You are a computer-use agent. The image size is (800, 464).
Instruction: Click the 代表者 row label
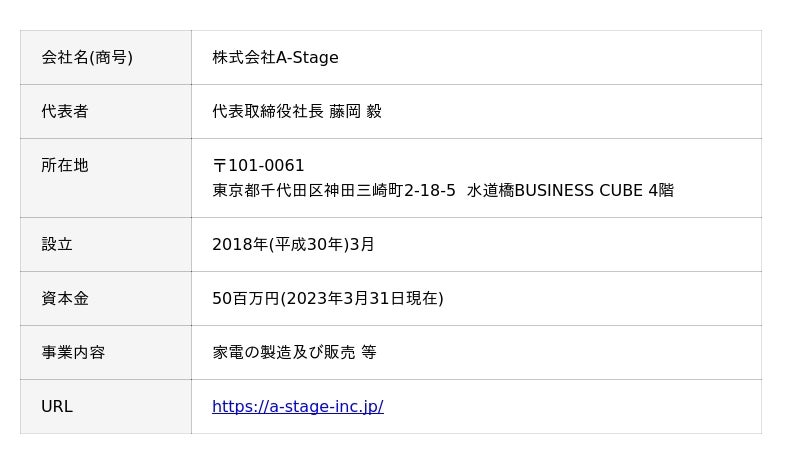[65, 111]
